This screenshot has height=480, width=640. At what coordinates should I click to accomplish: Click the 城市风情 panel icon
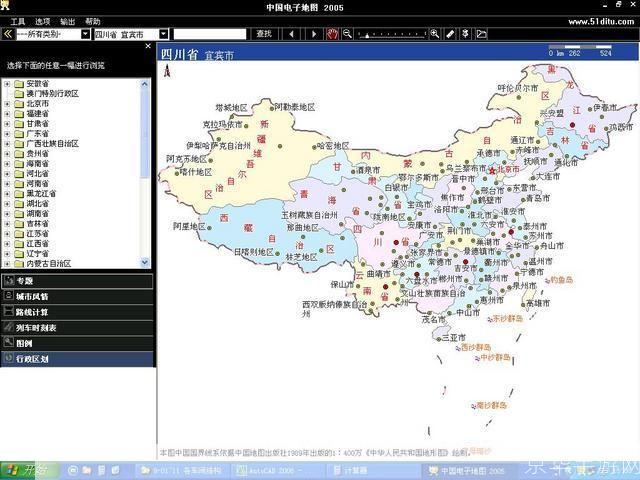(8, 296)
